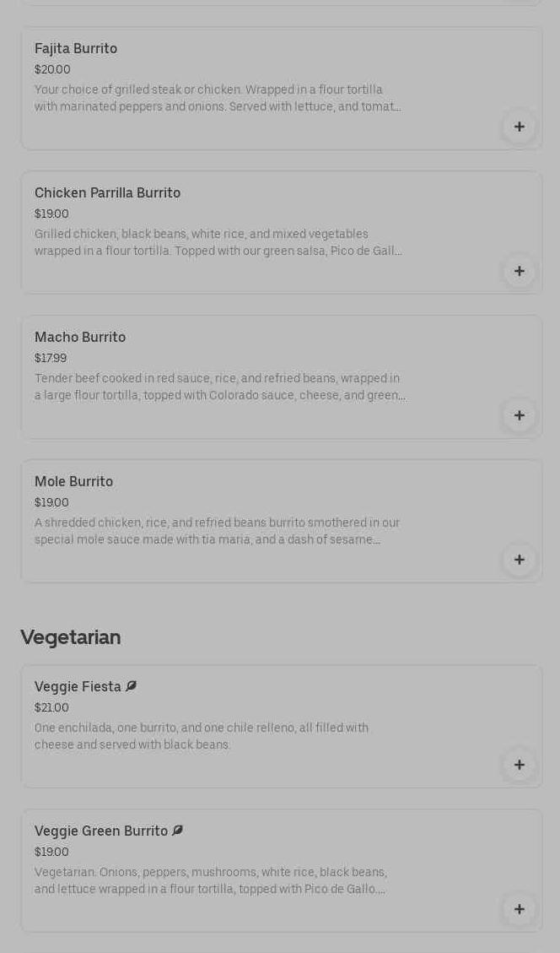The image size is (560, 953).
Task: Tap plus button on Veggie Fiesta
Action: point(520,765)
